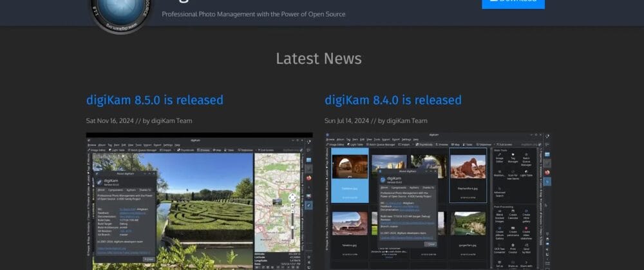
Task: Open the Authors tab in 8.5.0 About dialog
Action: (x=131, y=190)
